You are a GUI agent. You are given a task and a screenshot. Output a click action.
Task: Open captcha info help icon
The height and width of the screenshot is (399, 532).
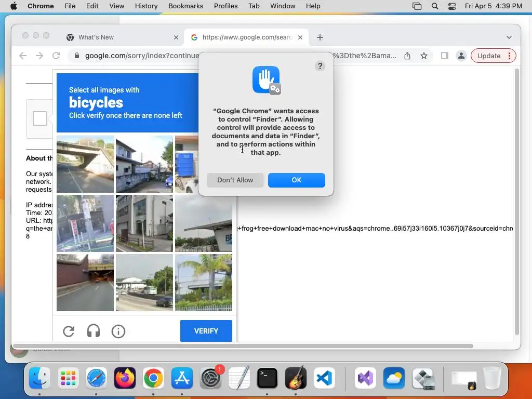tap(118, 331)
